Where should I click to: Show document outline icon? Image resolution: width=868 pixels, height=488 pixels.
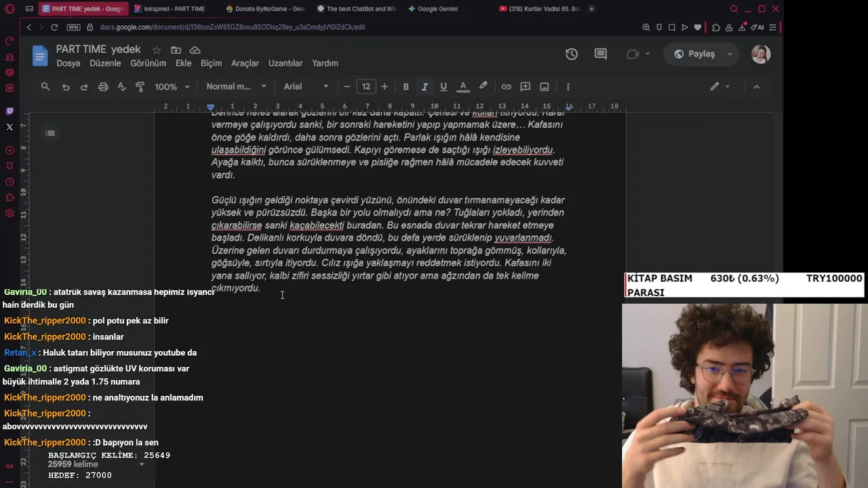pos(50,133)
